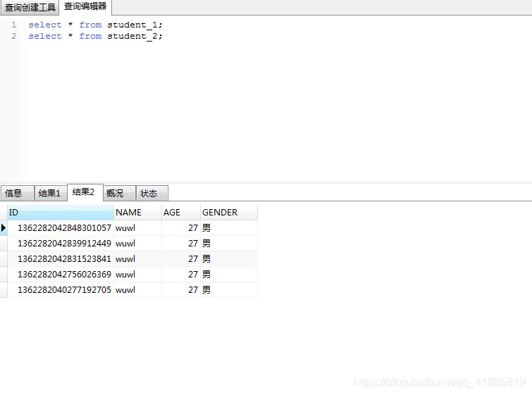The height and width of the screenshot is (395, 532).
Task: Click gender 男 in row 1362282042756026369
Action: pyautogui.click(x=229, y=275)
